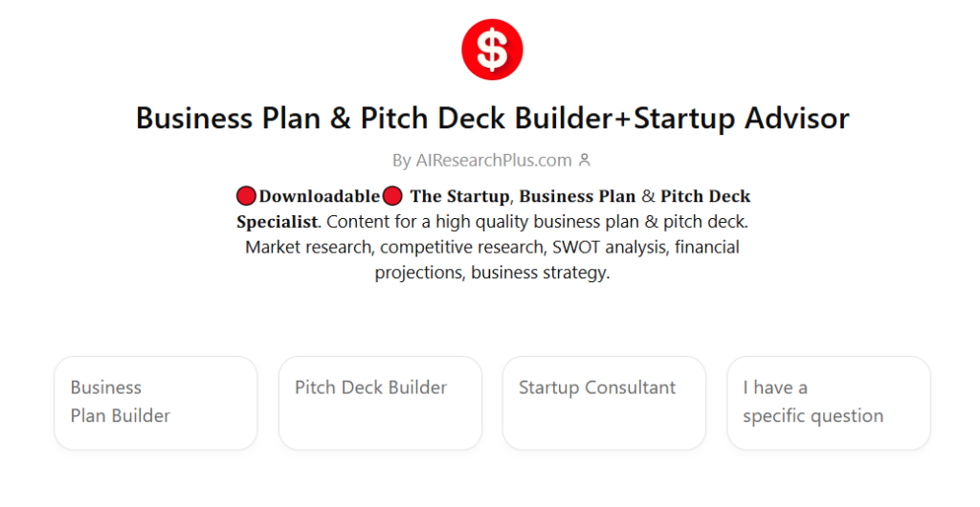Start with the "Startup Consultant" prompt
980x507 pixels.
[x=604, y=403]
